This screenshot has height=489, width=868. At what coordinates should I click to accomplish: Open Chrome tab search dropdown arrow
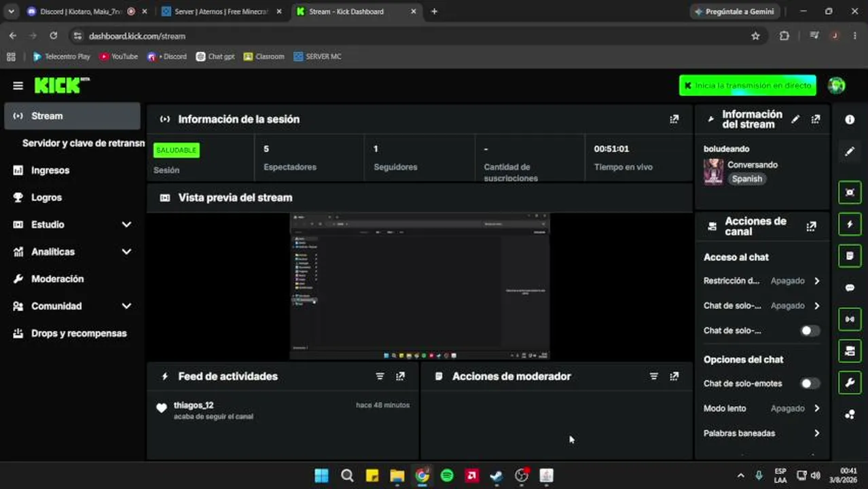point(11,12)
